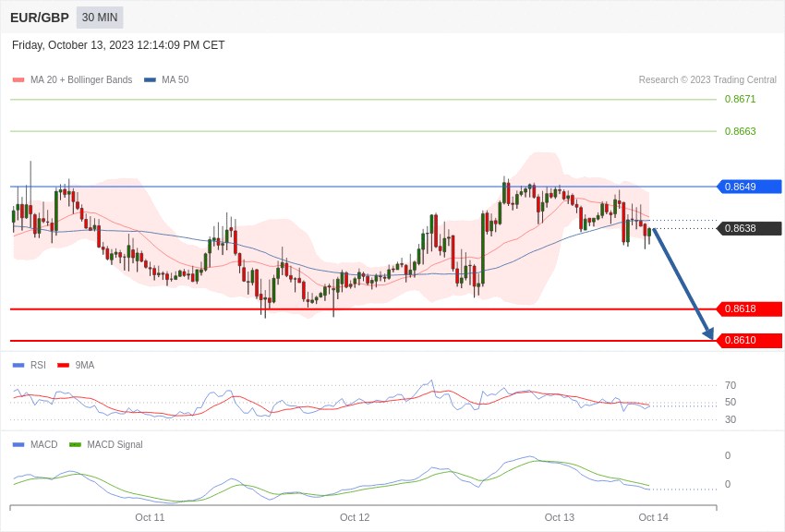Click the Oct 13 date axis label
This screenshot has width=785, height=532.
(x=560, y=517)
